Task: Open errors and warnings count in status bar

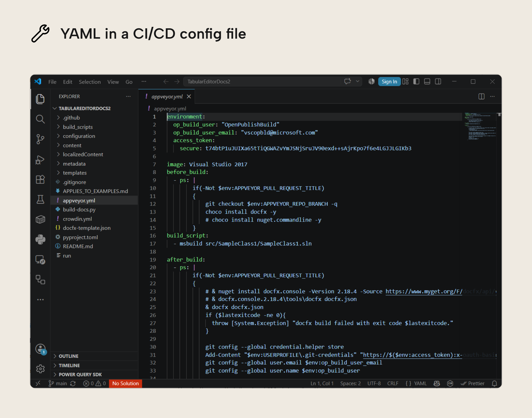Action: (95, 384)
